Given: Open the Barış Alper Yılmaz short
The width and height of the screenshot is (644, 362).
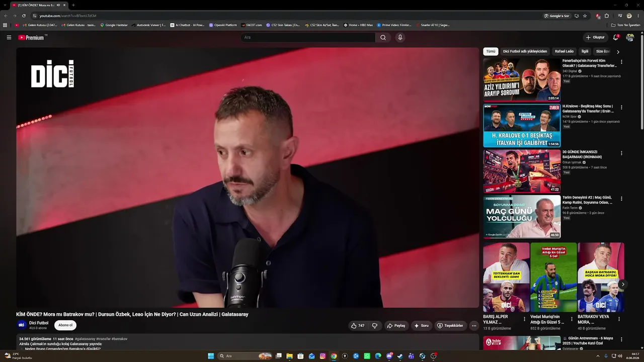Looking at the screenshot, I should pyautogui.click(x=506, y=278).
